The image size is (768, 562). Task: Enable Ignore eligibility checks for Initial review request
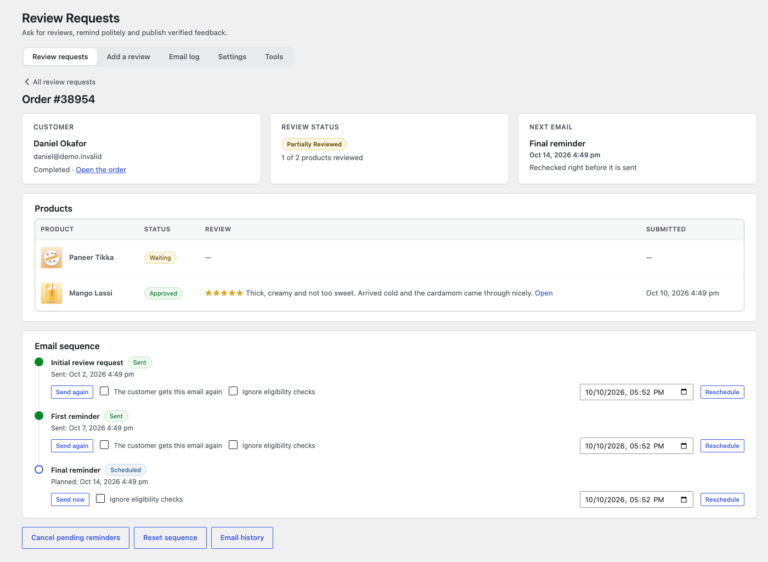(233, 391)
